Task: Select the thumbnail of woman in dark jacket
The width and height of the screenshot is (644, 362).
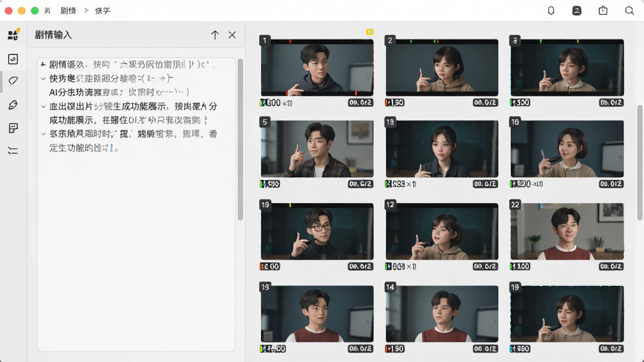Action: pos(442,149)
